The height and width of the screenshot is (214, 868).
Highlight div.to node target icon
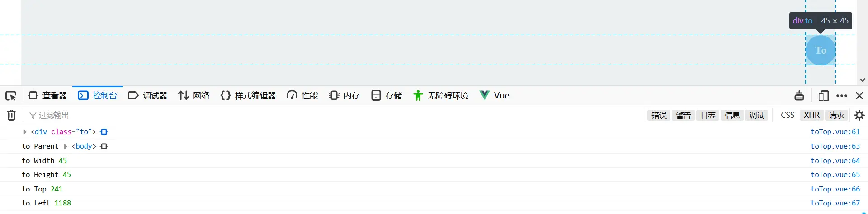click(104, 132)
